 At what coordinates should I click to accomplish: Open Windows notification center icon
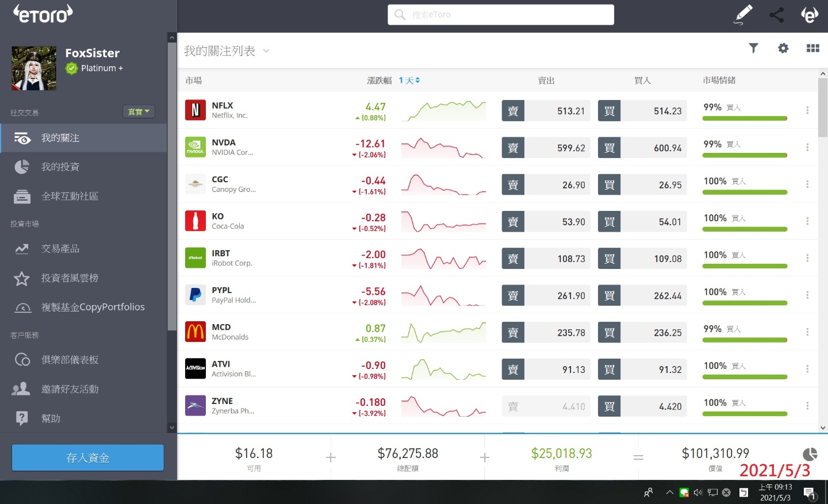click(x=810, y=493)
